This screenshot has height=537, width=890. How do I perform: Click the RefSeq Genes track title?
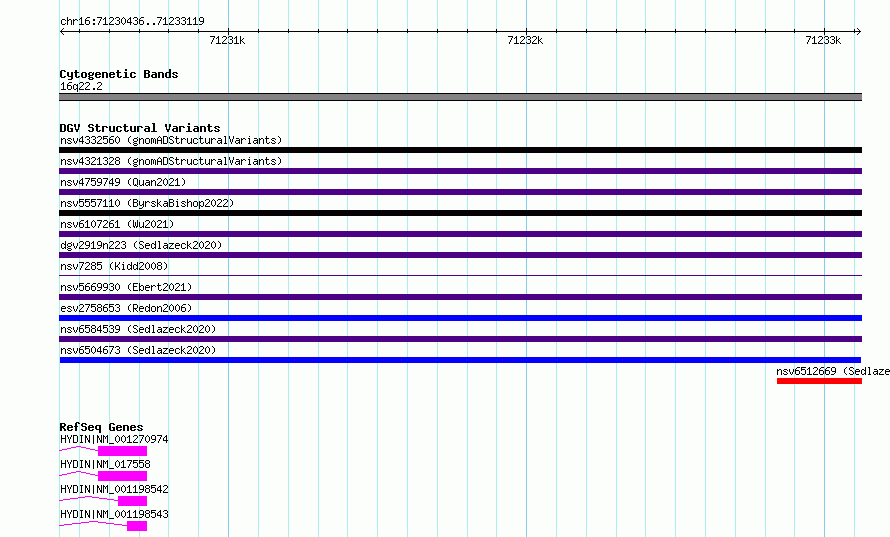point(101,427)
